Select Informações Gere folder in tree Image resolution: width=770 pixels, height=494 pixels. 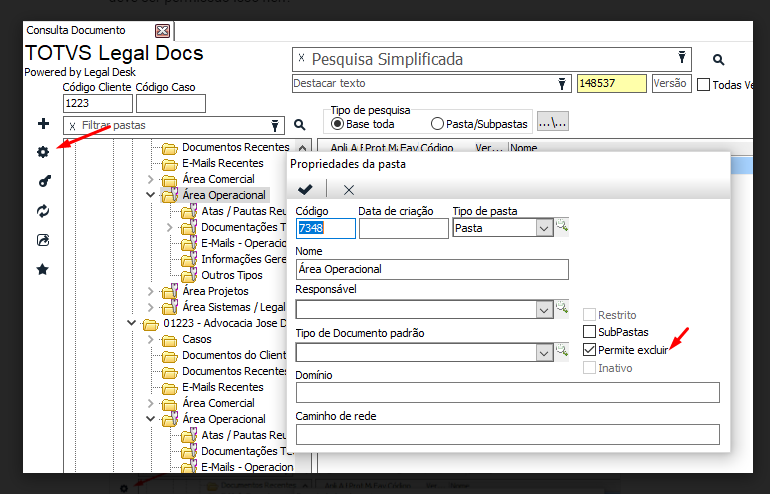(x=244, y=259)
